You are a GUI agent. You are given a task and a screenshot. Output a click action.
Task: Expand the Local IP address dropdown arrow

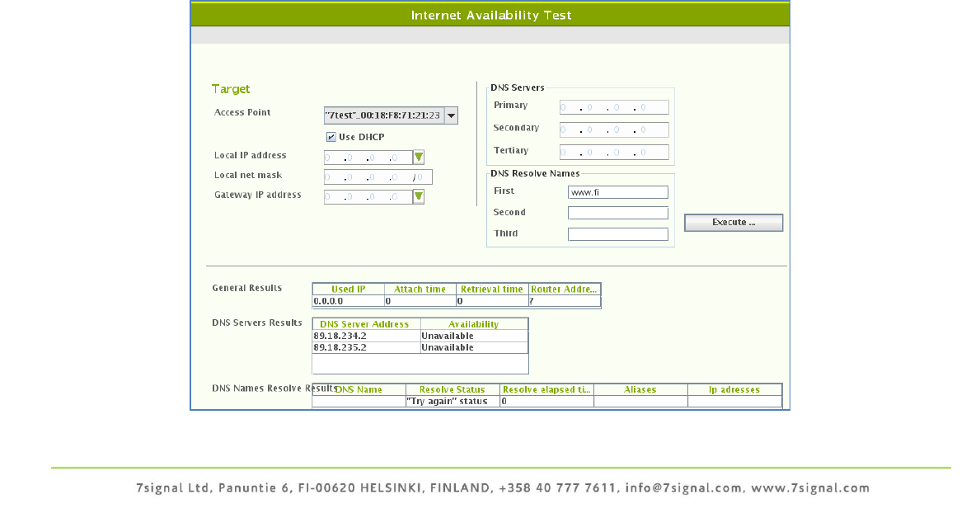[419, 157]
